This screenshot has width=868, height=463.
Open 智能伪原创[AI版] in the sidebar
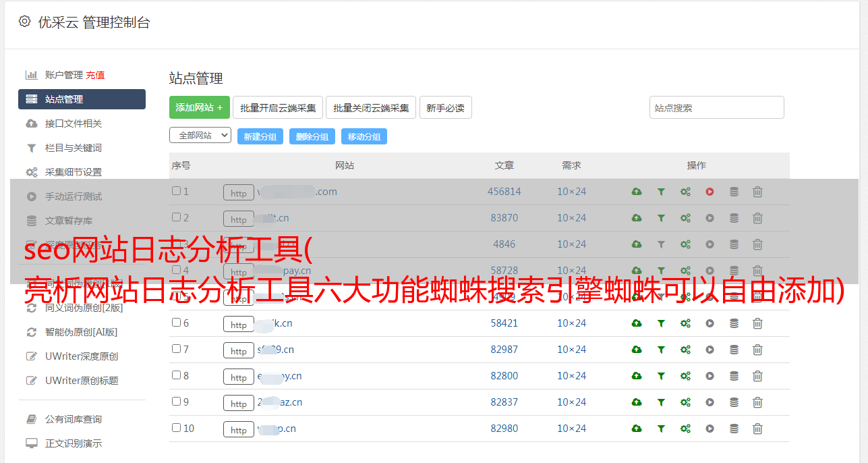pyautogui.click(x=81, y=332)
